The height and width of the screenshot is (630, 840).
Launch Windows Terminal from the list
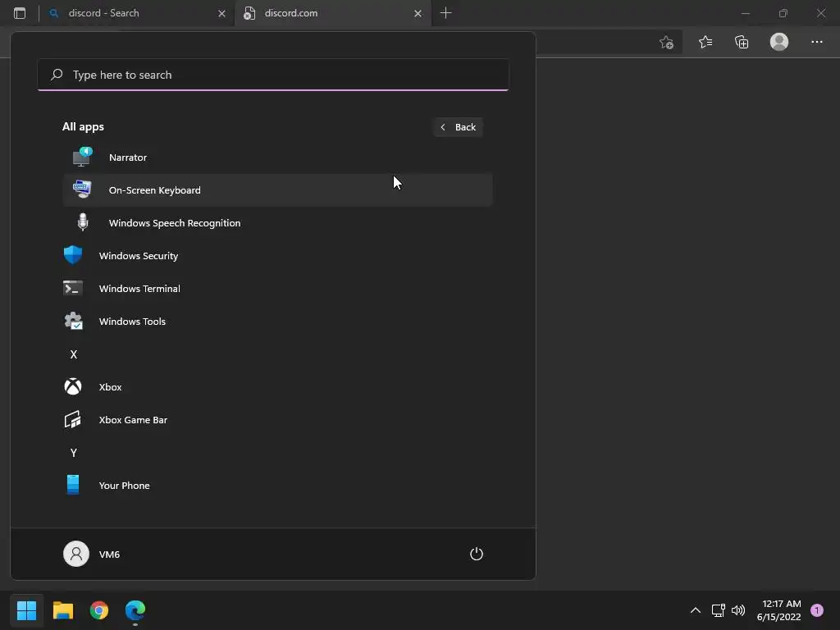[277, 288]
